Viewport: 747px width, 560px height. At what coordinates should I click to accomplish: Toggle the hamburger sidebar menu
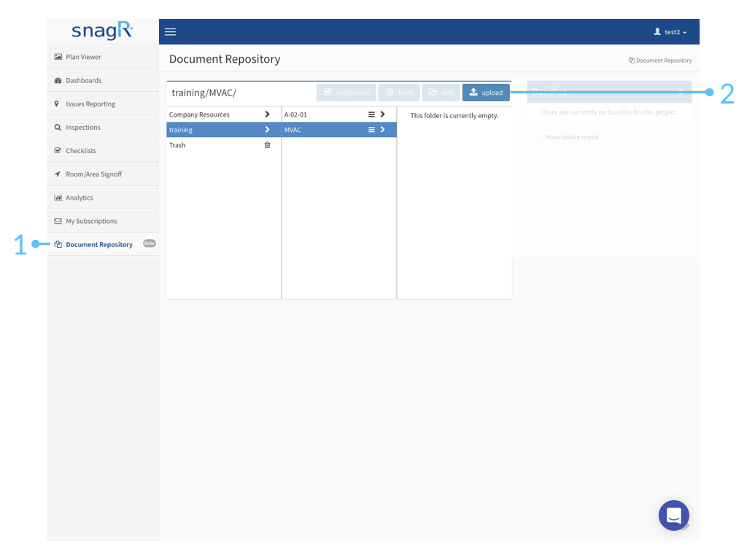pos(170,32)
